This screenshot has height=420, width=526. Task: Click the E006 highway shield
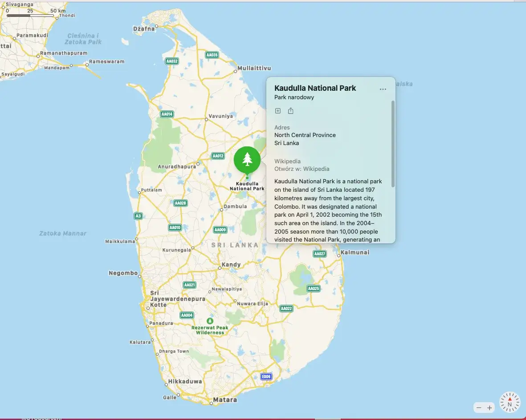pos(266,377)
